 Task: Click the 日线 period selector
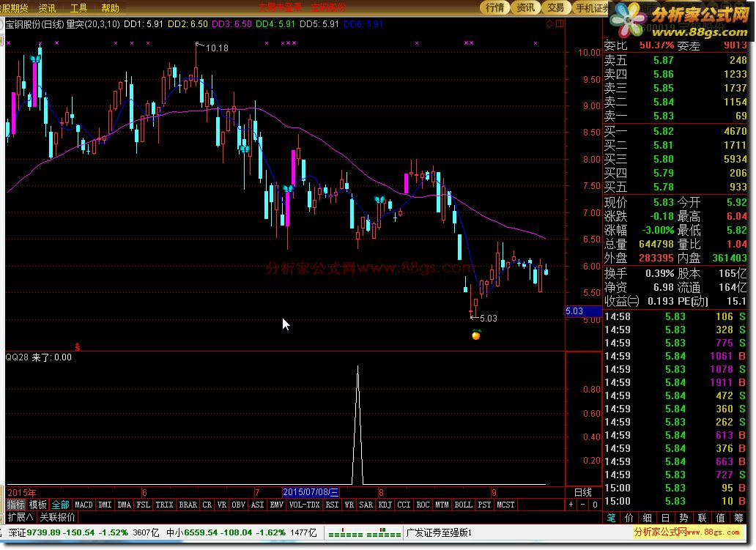(583, 493)
